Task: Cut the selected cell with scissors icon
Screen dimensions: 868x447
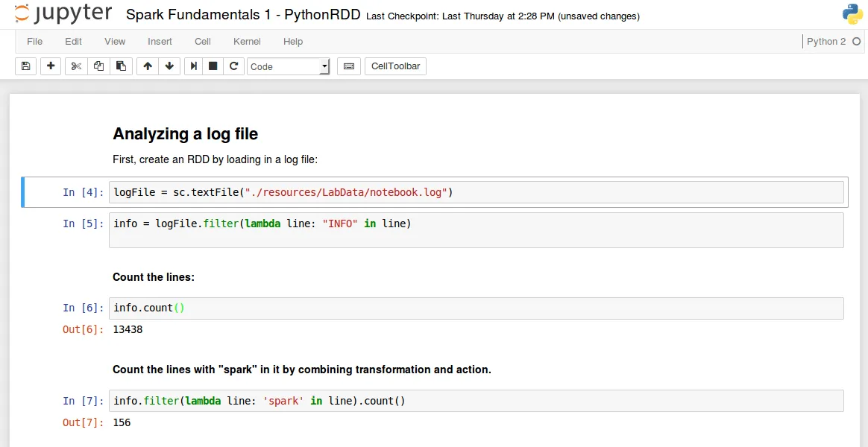Action: coord(76,66)
